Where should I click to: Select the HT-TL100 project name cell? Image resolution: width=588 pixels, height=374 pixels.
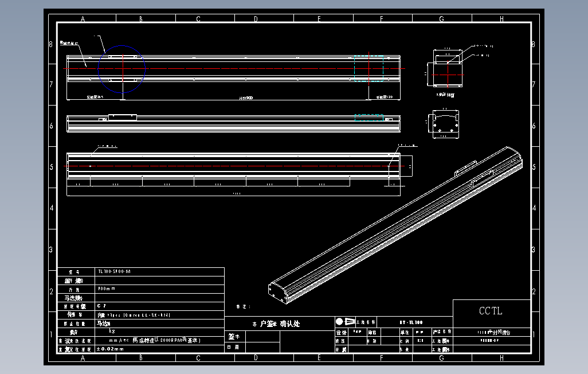[x=411, y=322]
